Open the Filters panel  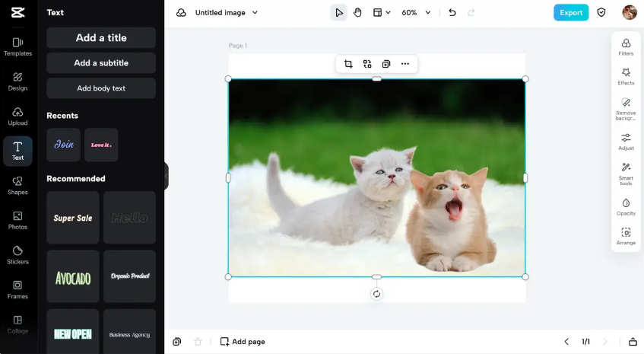click(x=626, y=47)
